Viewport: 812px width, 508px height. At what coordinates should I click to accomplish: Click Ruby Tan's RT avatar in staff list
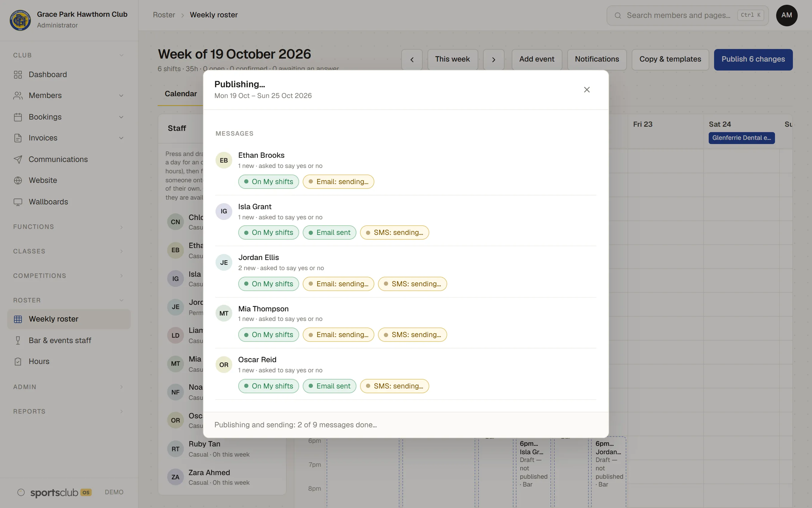(x=176, y=449)
